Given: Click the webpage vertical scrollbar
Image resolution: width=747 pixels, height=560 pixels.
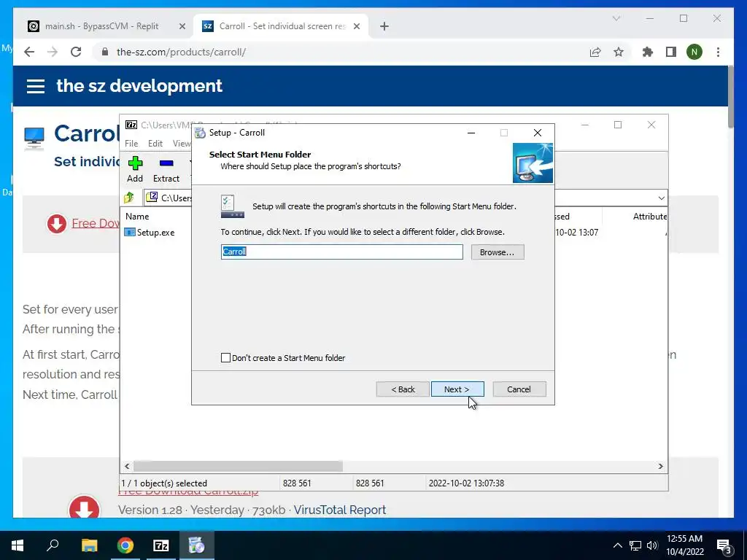Looking at the screenshot, I should [x=730, y=98].
